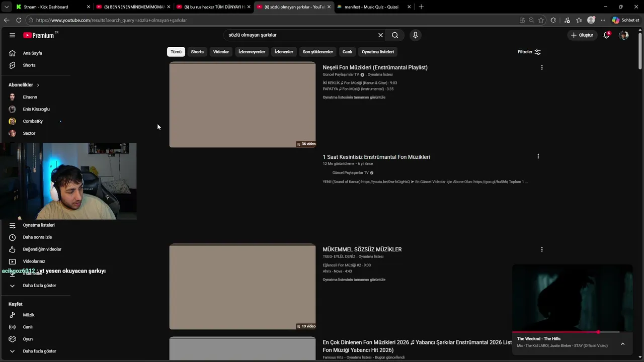The height and width of the screenshot is (362, 644).
Task: Add this page to favorites star
Action: [541, 20]
